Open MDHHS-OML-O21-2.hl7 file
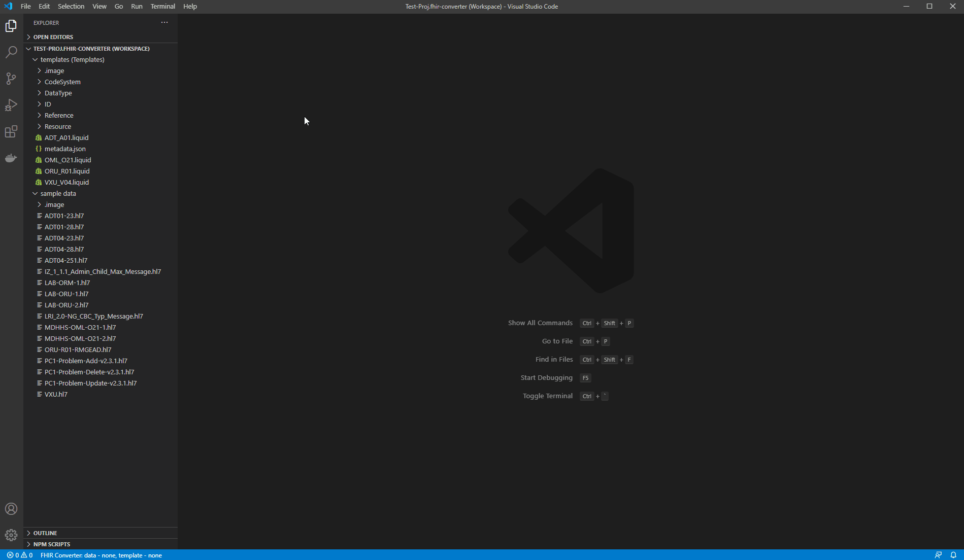964x560 pixels. pos(101,338)
